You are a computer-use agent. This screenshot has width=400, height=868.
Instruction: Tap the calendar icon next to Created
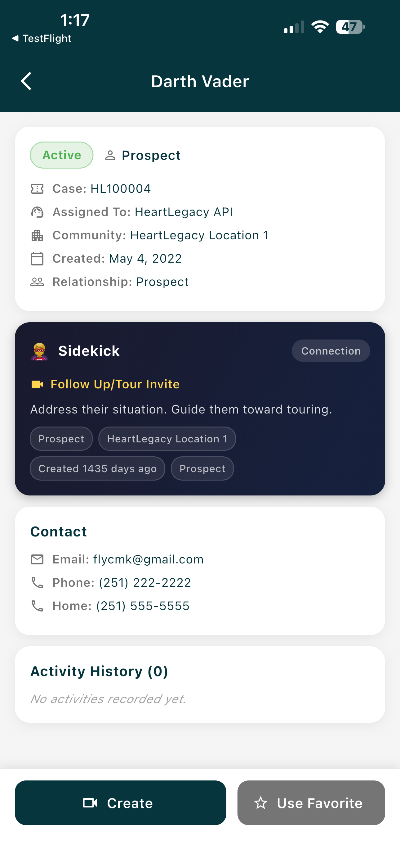[x=37, y=259]
